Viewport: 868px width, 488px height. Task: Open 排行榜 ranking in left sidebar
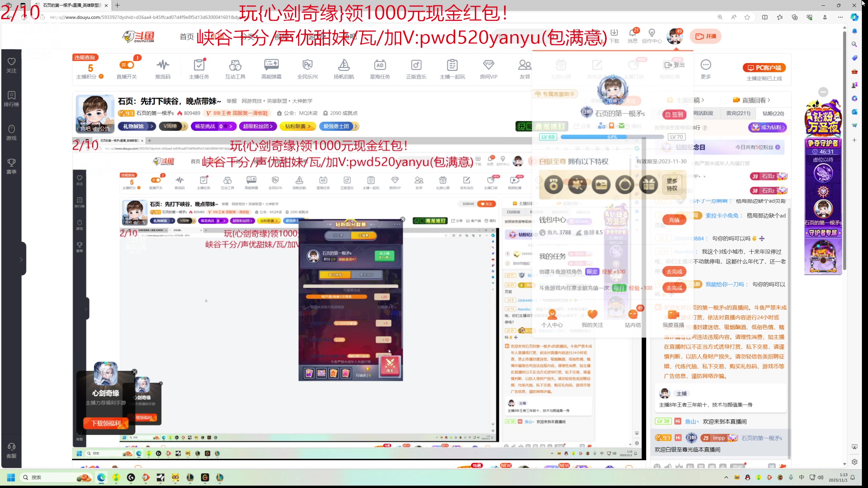coord(12,99)
